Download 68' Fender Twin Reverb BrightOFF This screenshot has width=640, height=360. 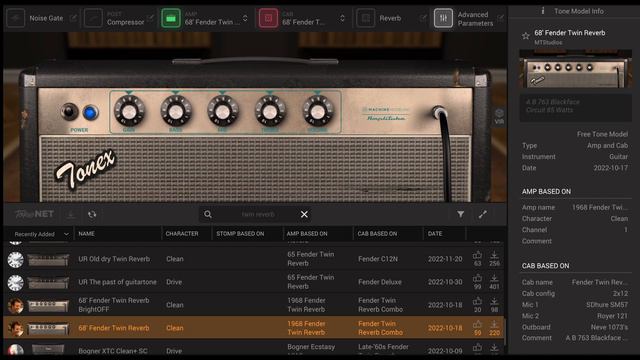click(494, 301)
